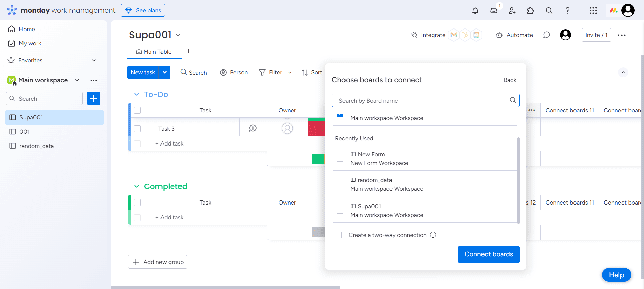644x289 pixels.
Task: Click Back in the connect boards dialog
Action: point(510,80)
